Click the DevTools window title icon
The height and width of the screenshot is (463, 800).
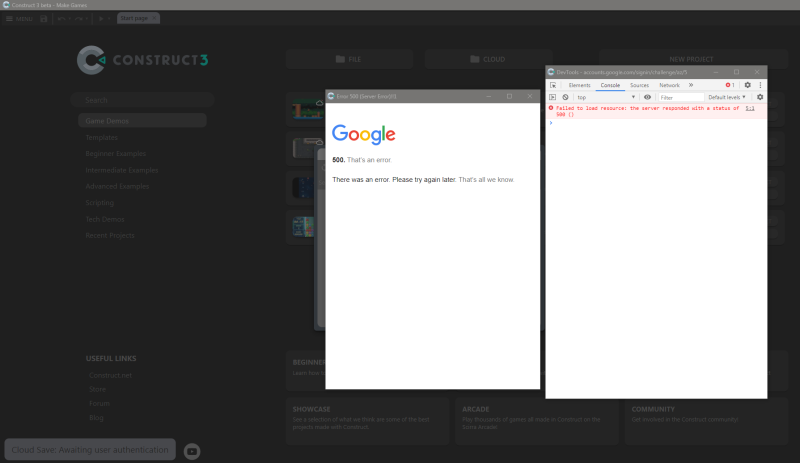tap(551, 72)
